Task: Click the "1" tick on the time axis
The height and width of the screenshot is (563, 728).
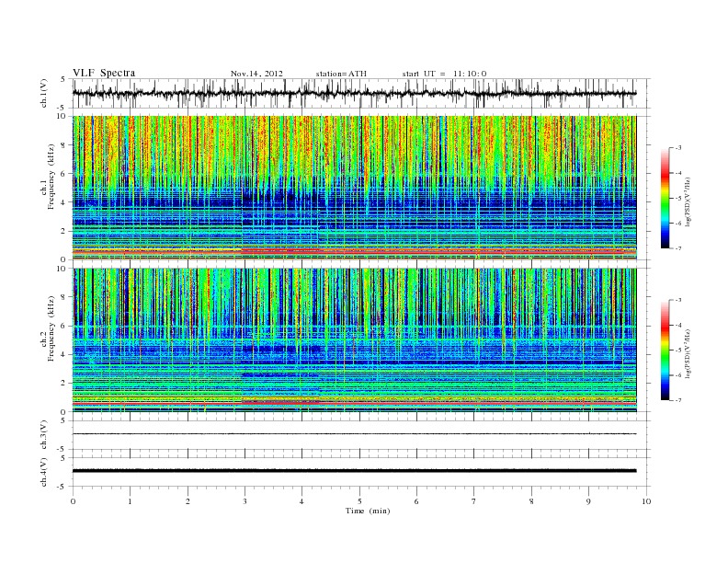Action: 130,501
